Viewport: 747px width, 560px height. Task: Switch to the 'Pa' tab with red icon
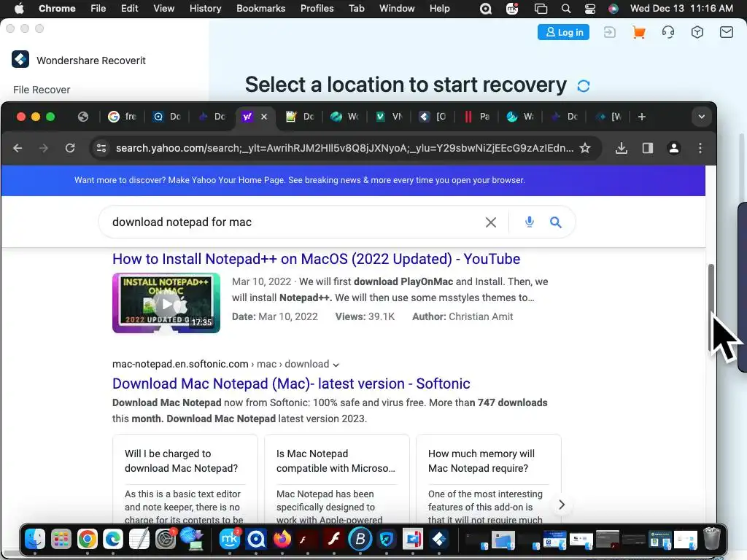(477, 117)
